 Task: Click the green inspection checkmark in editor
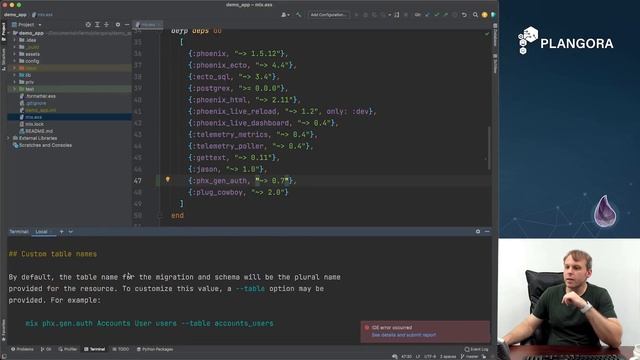click(x=487, y=34)
